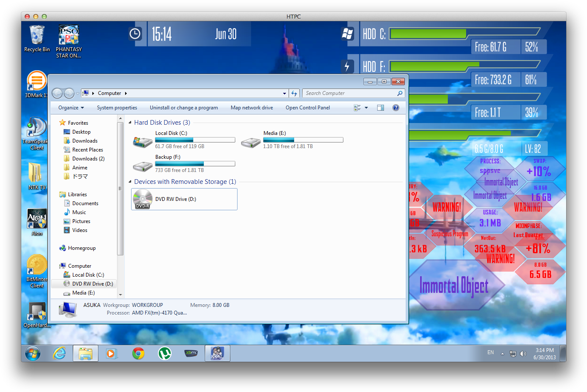Start XBMC from the taskbar
The image size is (587, 392).
click(191, 353)
